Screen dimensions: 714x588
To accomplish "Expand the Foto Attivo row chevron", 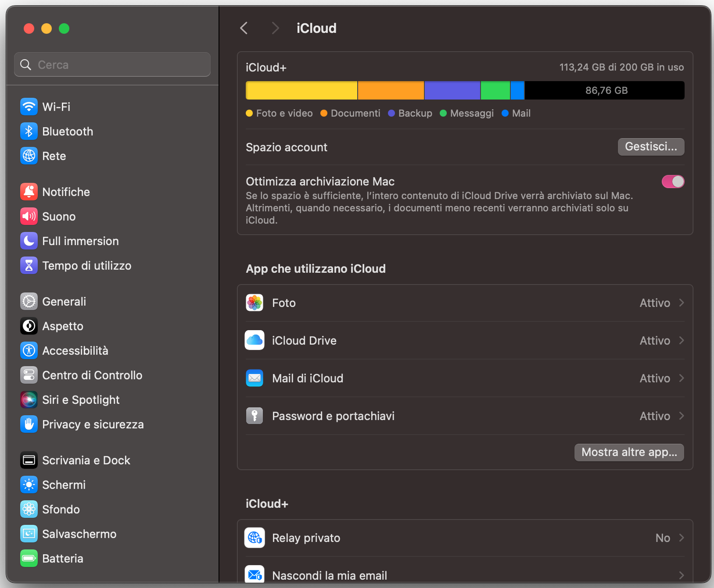I will tap(681, 303).
